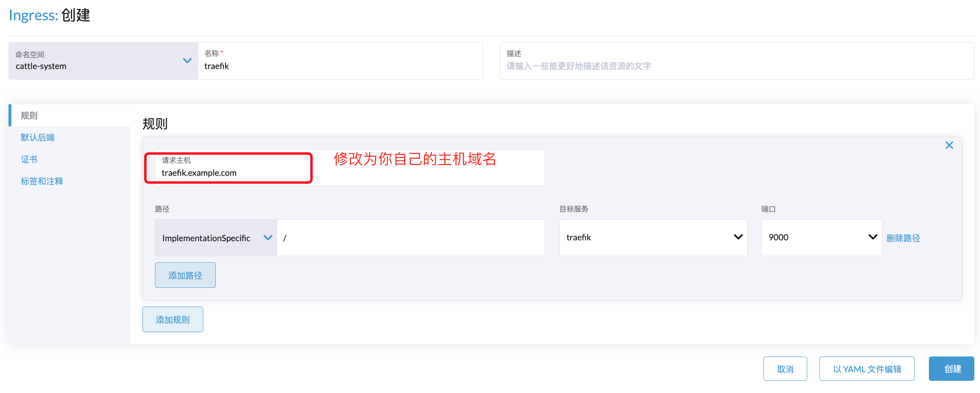Image resolution: width=980 pixels, height=393 pixels.
Task: Switch to the 规则 tab
Action: (29, 116)
